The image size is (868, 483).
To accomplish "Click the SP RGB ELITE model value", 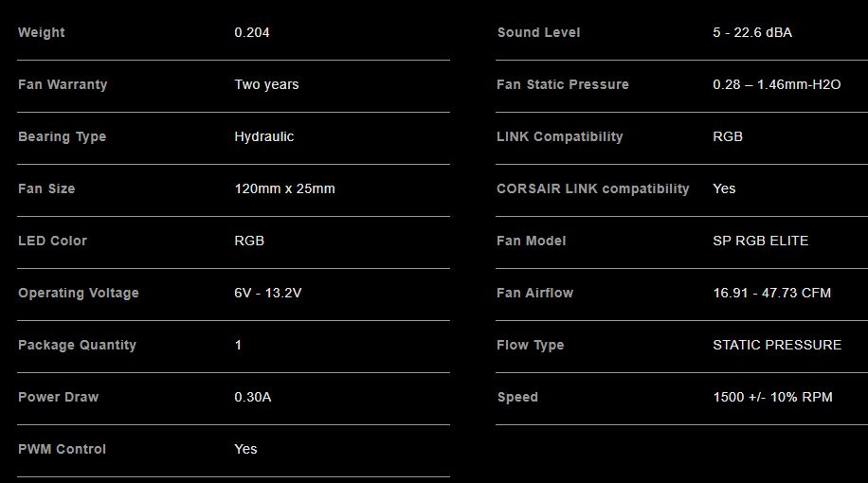I will pos(761,241).
